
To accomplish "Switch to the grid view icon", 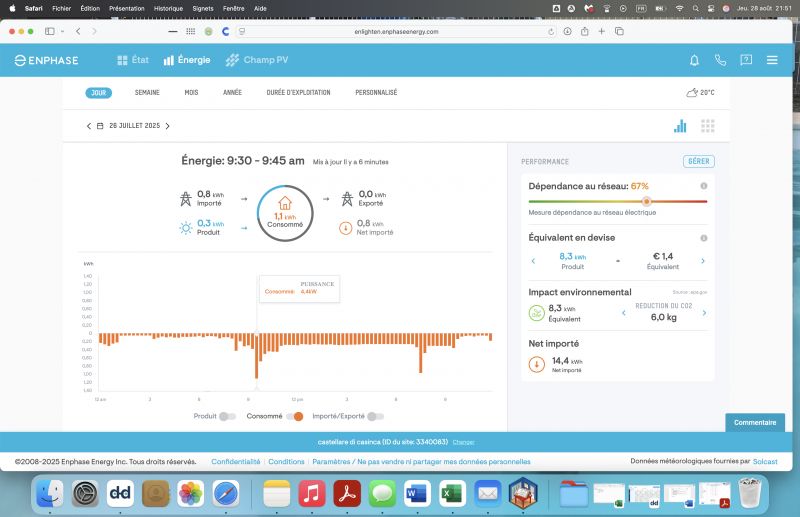I will pos(708,126).
